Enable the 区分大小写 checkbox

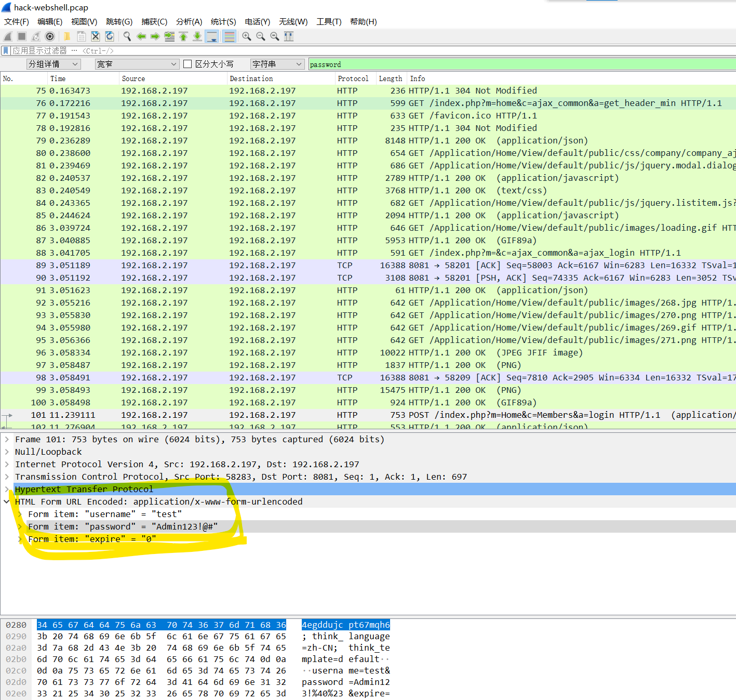point(188,63)
